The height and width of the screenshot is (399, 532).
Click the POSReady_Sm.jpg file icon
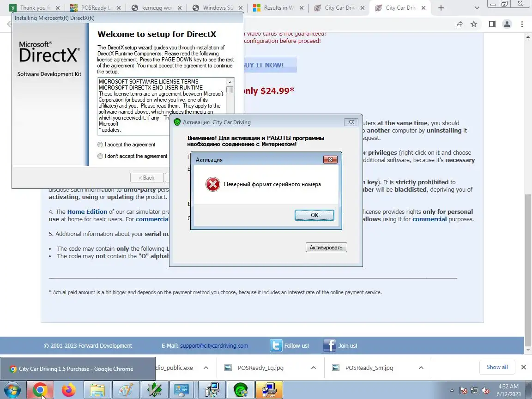point(336,368)
